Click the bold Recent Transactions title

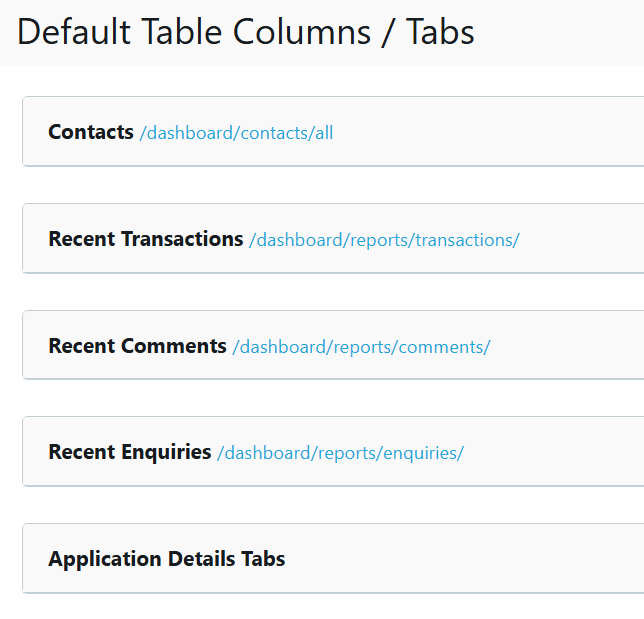[x=146, y=239]
